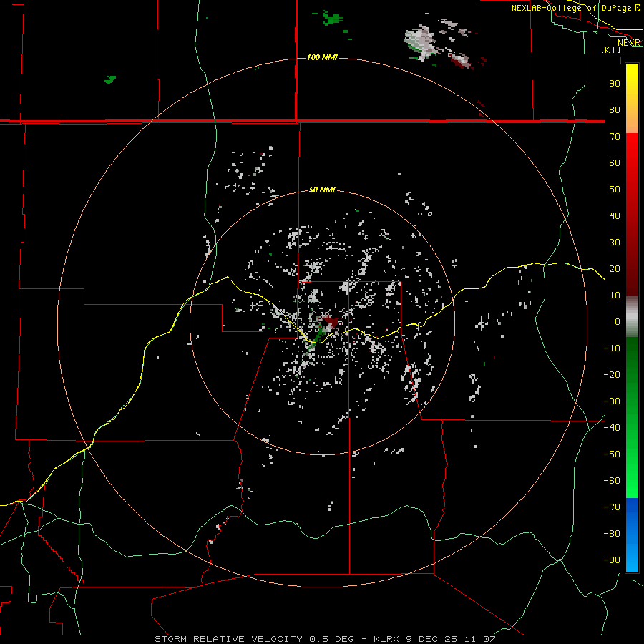Screen dimensions: 644x644
Task: Select the positive 40 knot scale label
Action: coord(615,215)
